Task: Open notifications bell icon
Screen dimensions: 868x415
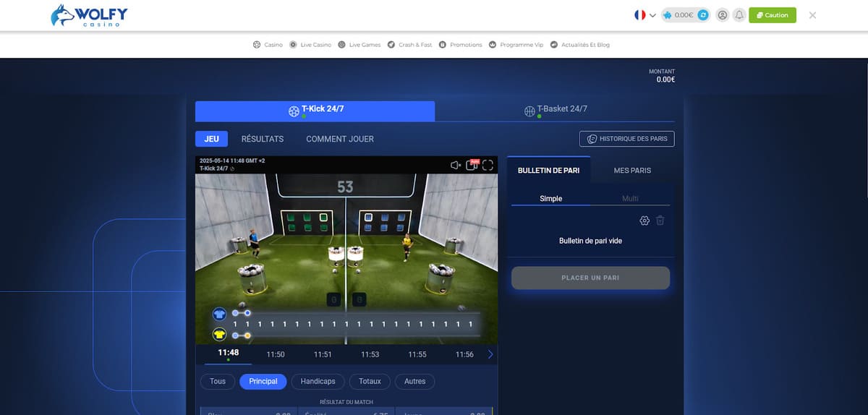Action: tap(739, 14)
